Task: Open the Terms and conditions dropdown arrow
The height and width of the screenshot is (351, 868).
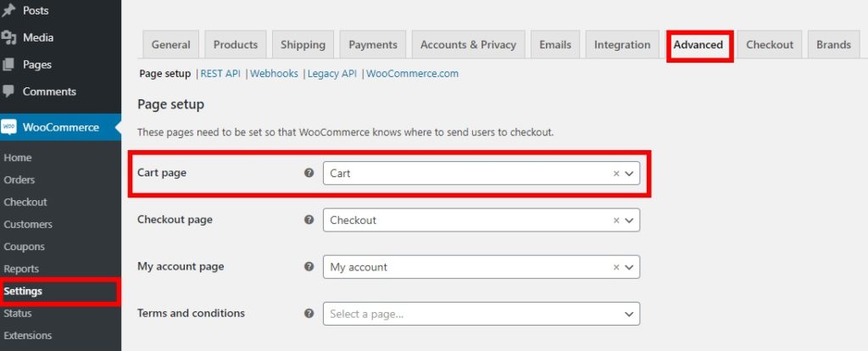Action: pos(629,314)
